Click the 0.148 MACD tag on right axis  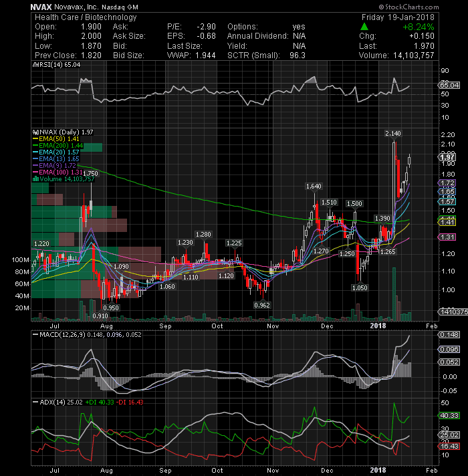(449, 334)
